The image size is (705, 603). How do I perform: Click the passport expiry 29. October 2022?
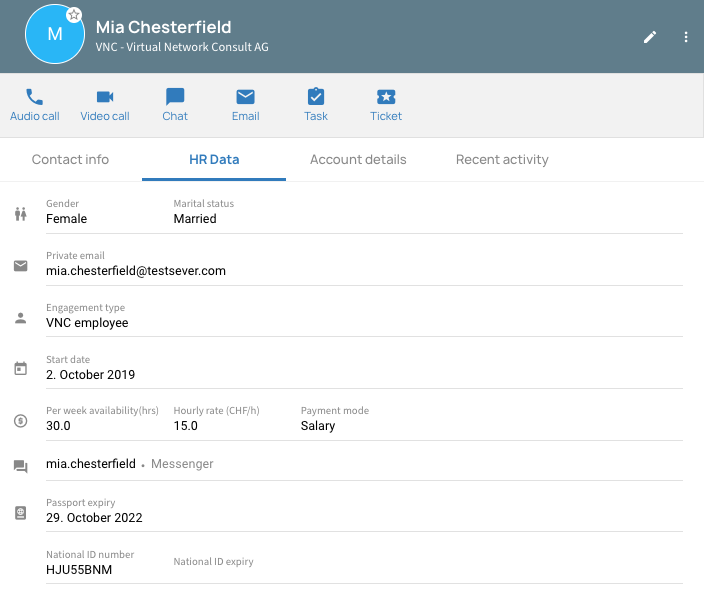point(94,518)
